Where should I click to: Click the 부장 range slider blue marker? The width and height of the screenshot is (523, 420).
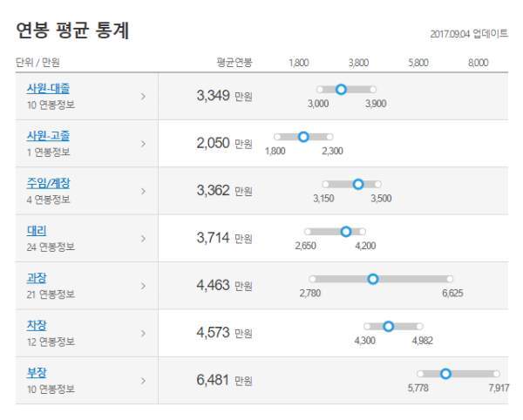click(x=445, y=374)
